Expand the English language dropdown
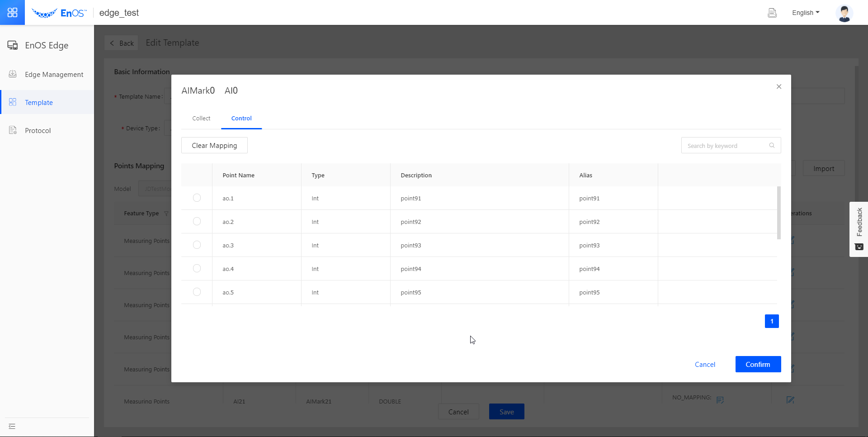This screenshot has height=437, width=868. click(805, 13)
